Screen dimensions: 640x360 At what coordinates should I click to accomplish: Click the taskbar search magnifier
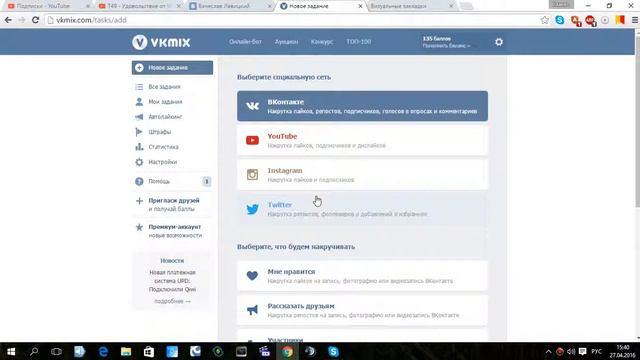click(34, 351)
